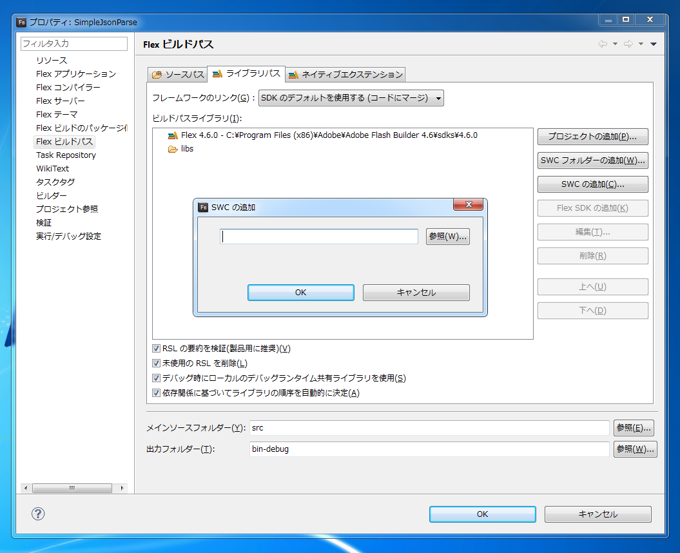
Task: Open the back history dropdown arrow
Action: click(x=615, y=44)
